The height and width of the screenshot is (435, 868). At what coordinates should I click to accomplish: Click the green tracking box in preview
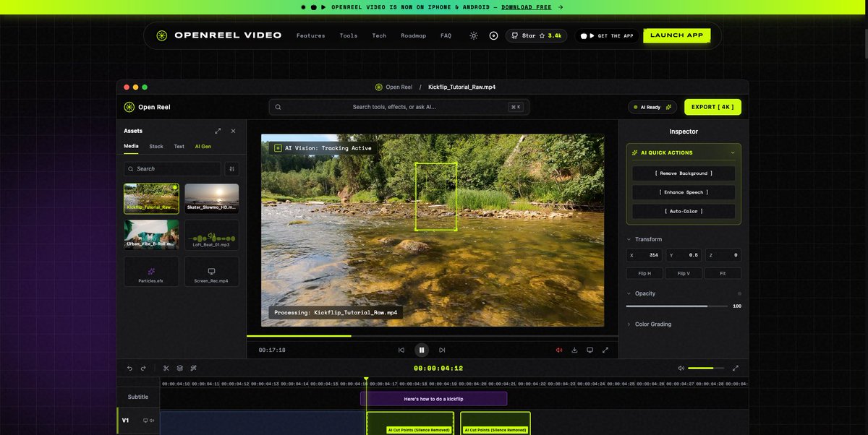[x=435, y=197]
